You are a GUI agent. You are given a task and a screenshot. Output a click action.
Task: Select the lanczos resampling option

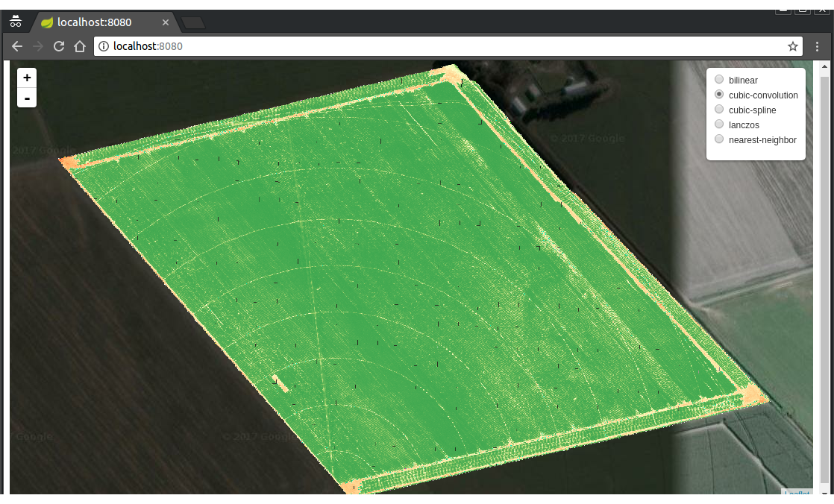[x=718, y=124]
